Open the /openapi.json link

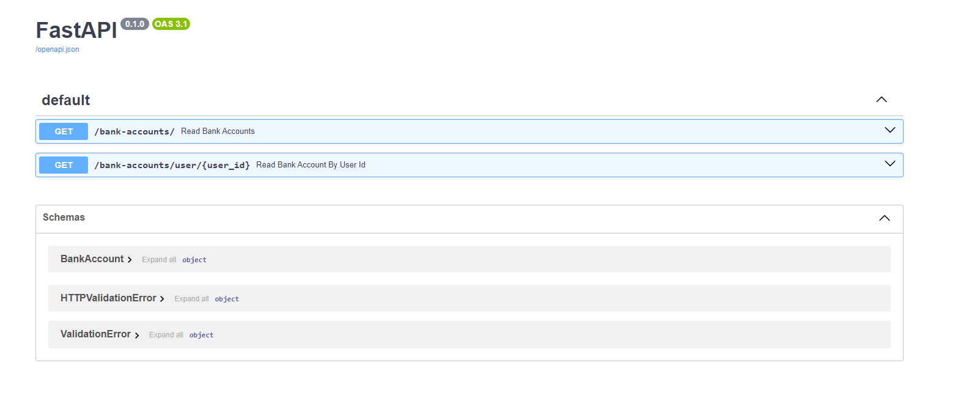[x=57, y=50]
